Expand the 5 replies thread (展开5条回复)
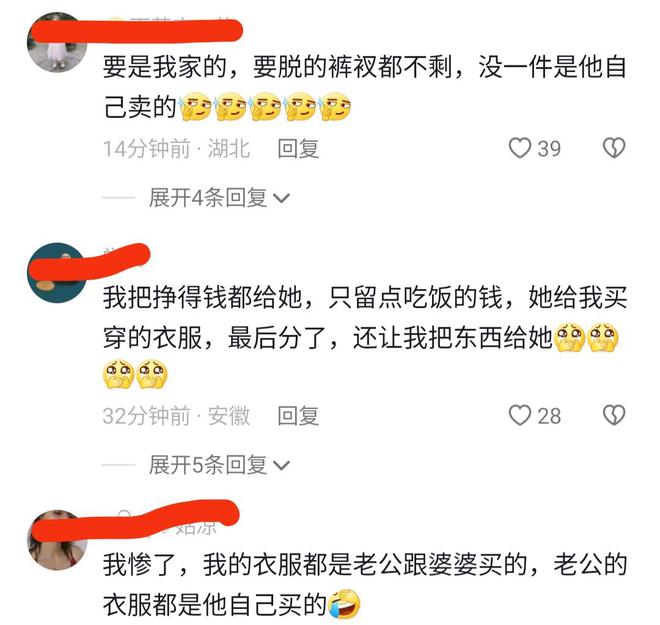This screenshot has width=660, height=625. [x=208, y=465]
